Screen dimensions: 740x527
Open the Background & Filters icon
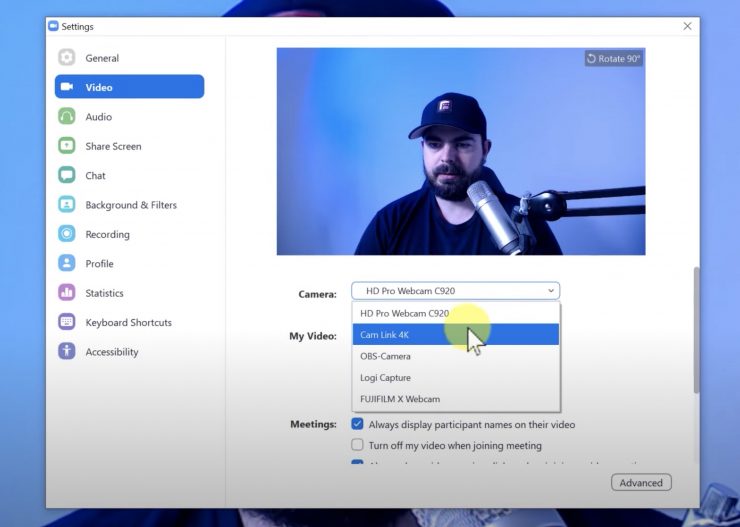coord(67,205)
